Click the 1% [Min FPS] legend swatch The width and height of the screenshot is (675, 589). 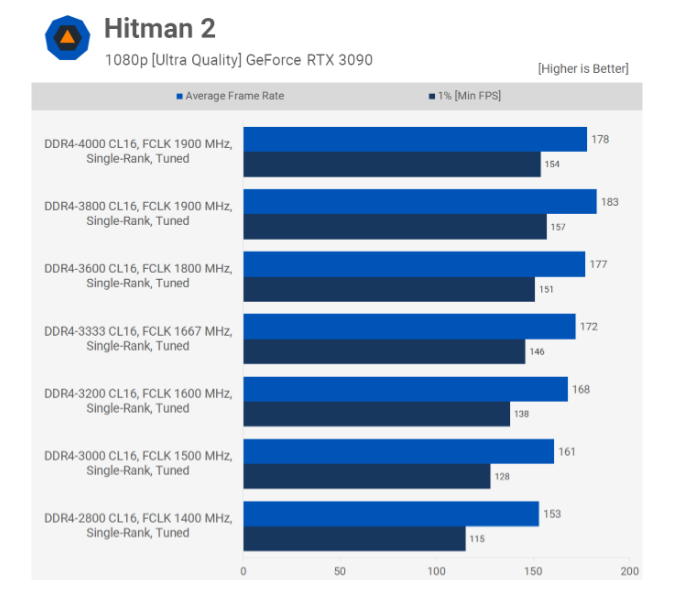(432, 96)
